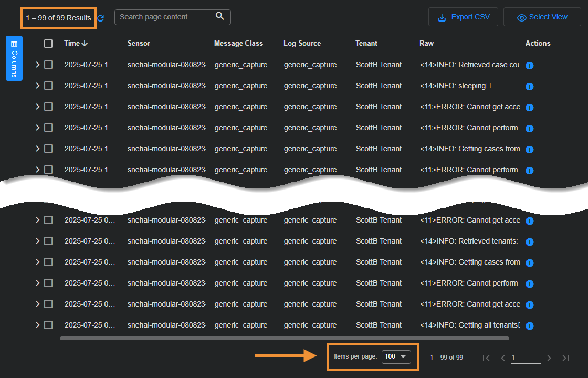588x378 pixels.
Task: Click the Export CSV button
Action: coord(463,17)
